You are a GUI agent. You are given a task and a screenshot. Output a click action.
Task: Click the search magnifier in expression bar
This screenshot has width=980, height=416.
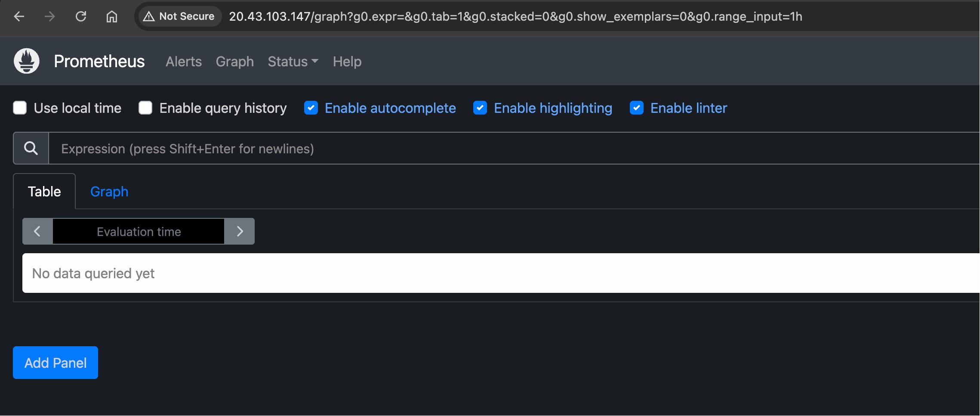pos(30,148)
